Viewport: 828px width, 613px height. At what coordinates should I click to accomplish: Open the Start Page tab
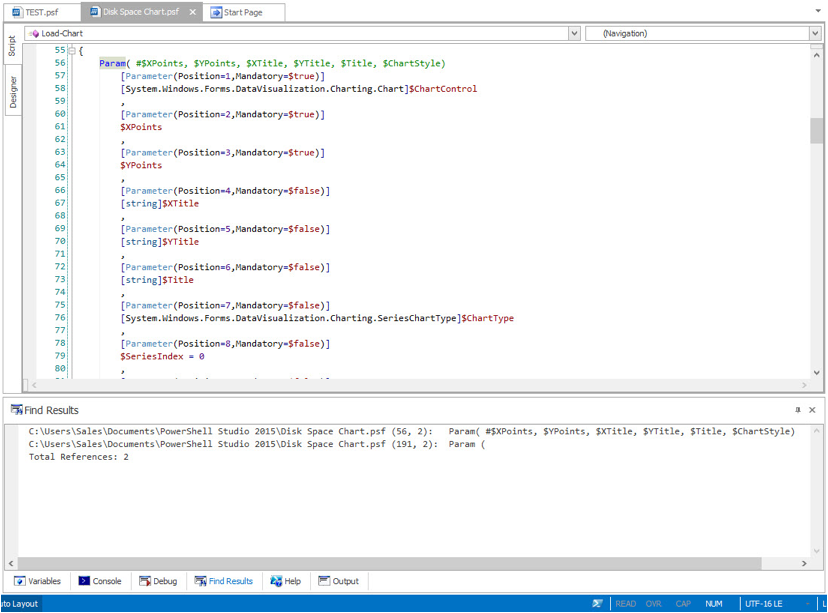[x=243, y=13]
